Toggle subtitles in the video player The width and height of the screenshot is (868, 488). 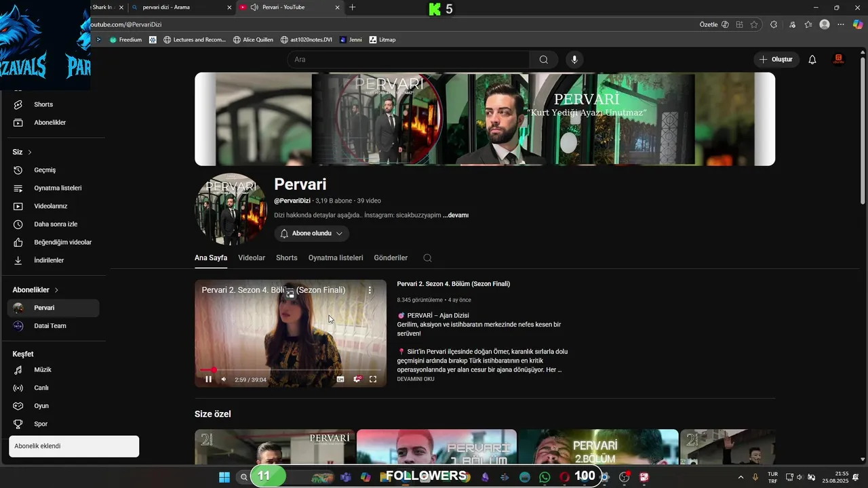[340, 379]
